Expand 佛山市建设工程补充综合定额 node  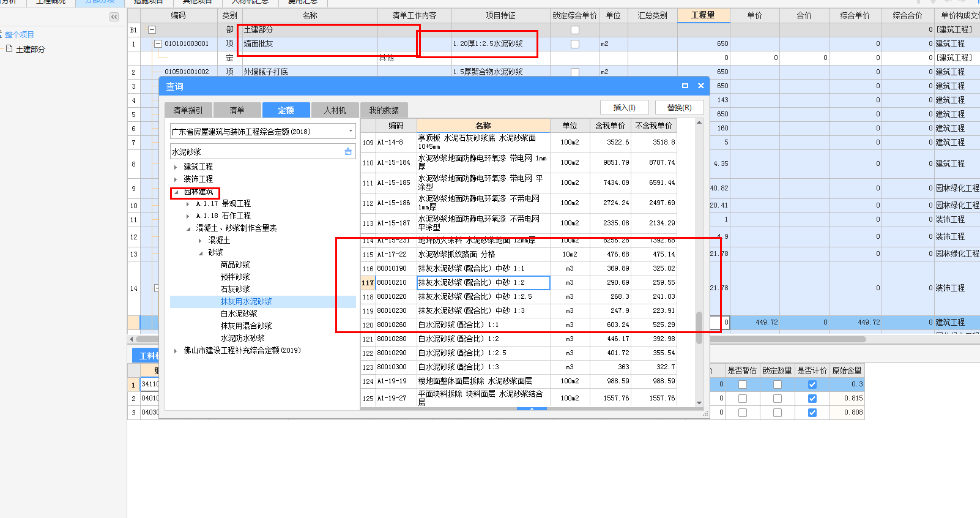pos(176,351)
